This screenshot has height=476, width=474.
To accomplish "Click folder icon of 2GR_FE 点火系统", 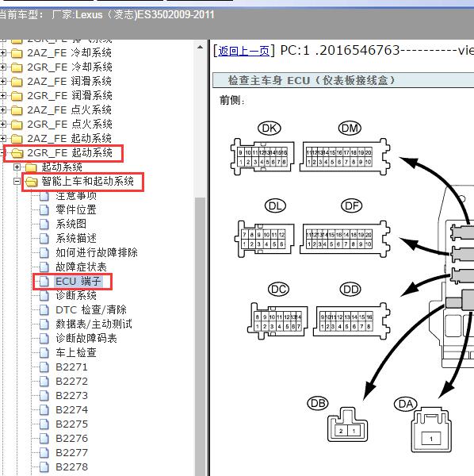I will pyautogui.click(x=17, y=125).
